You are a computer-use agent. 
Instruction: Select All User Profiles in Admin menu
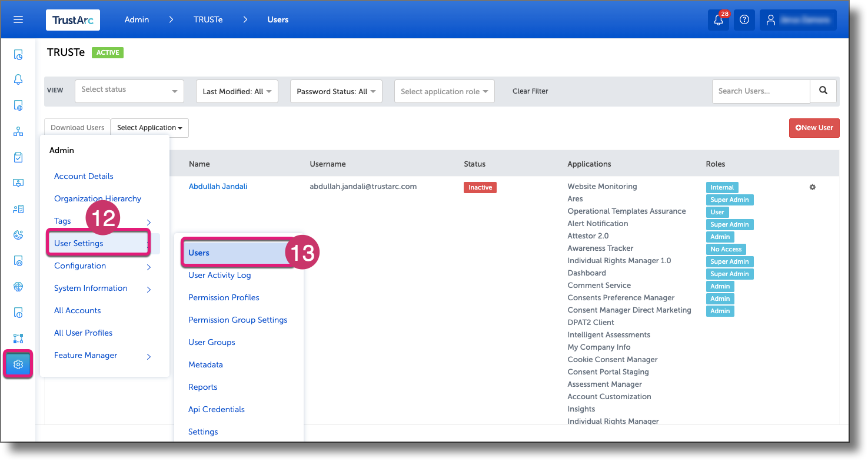(x=83, y=333)
